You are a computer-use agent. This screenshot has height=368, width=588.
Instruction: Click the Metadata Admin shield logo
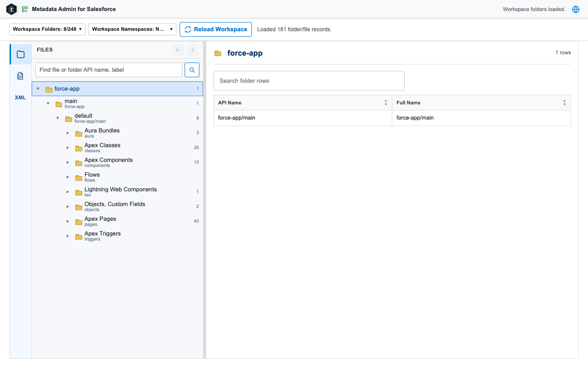[11, 9]
